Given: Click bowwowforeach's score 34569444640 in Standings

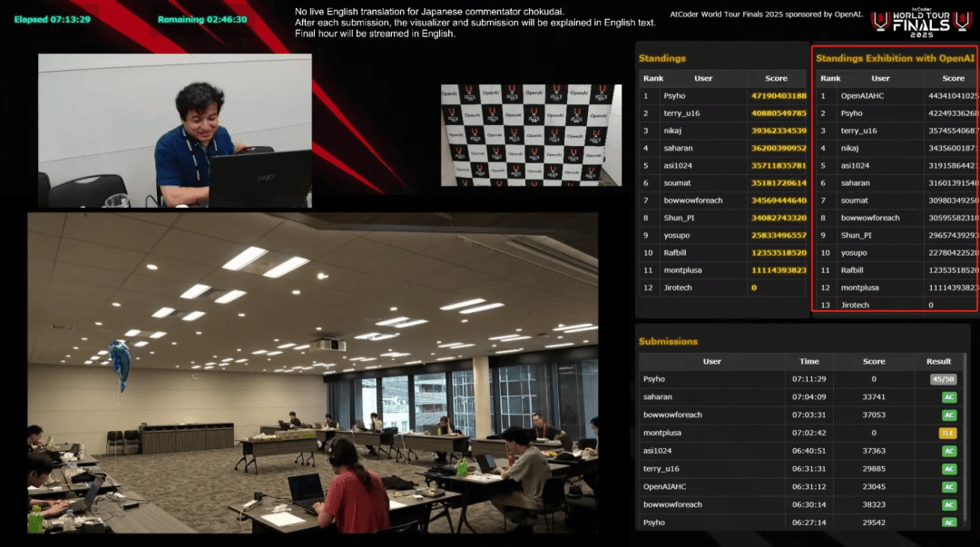Looking at the screenshot, I should tap(779, 200).
